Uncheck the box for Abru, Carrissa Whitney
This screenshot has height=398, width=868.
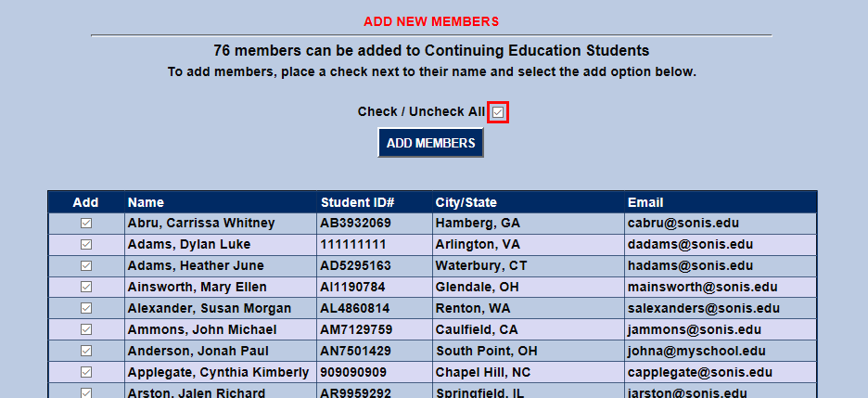pos(86,224)
